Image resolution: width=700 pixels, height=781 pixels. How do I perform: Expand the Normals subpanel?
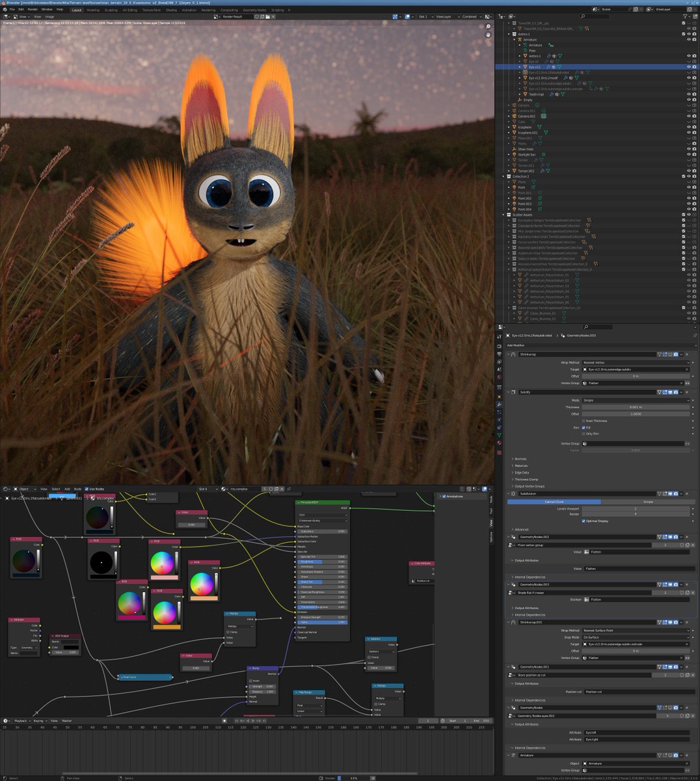[x=520, y=459]
